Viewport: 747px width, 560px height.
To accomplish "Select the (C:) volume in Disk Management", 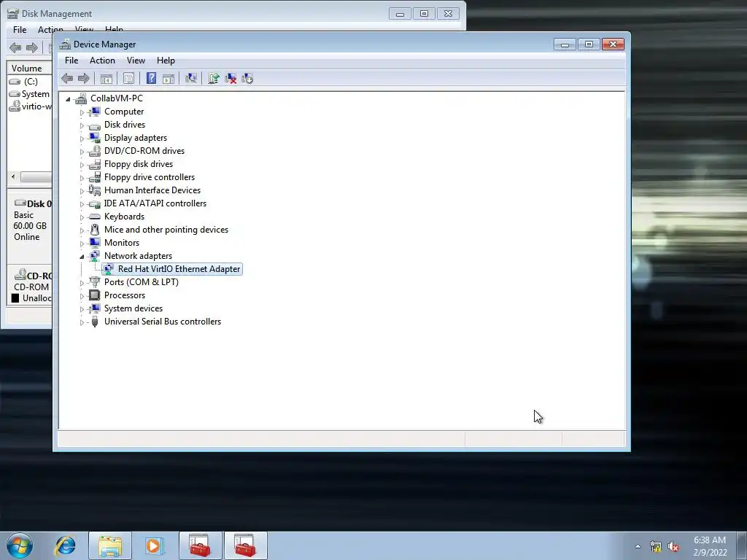I will pyautogui.click(x=31, y=82).
